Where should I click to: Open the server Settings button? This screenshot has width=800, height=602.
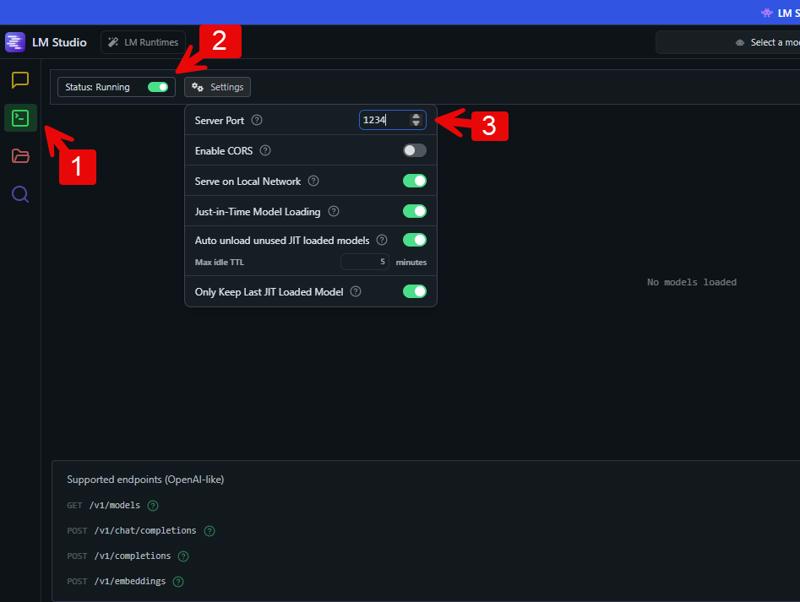(x=217, y=87)
